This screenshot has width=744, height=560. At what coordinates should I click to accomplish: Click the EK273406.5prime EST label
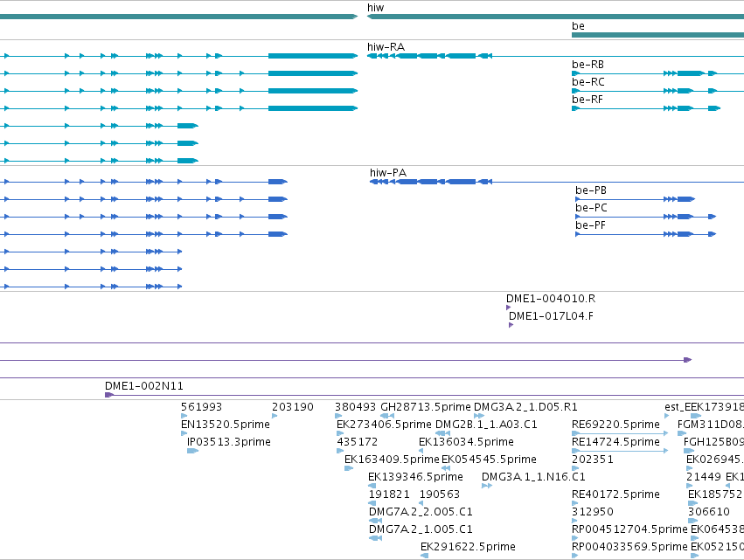[x=384, y=425]
